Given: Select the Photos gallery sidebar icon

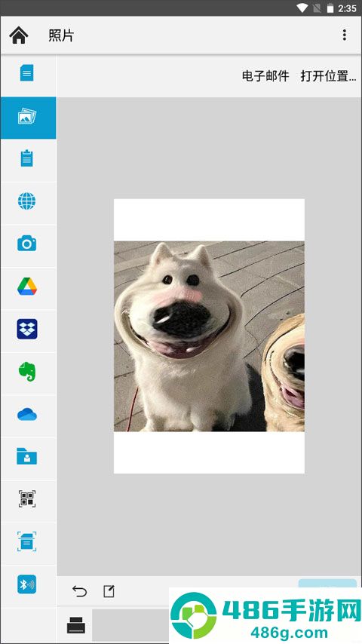Looking at the screenshot, I should [x=27, y=116].
